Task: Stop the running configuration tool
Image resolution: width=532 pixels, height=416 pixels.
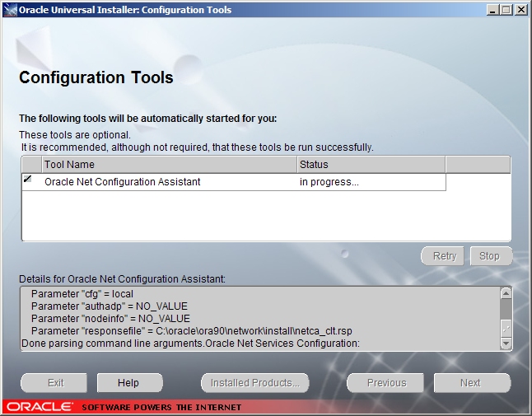Action: point(491,256)
